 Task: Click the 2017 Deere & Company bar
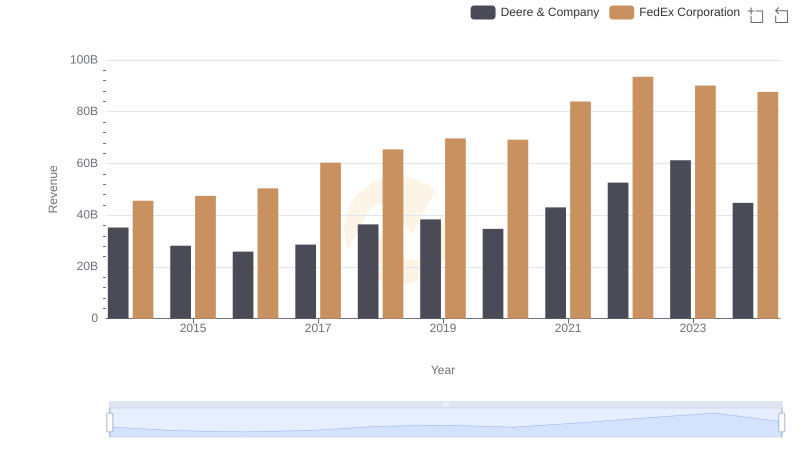click(306, 282)
